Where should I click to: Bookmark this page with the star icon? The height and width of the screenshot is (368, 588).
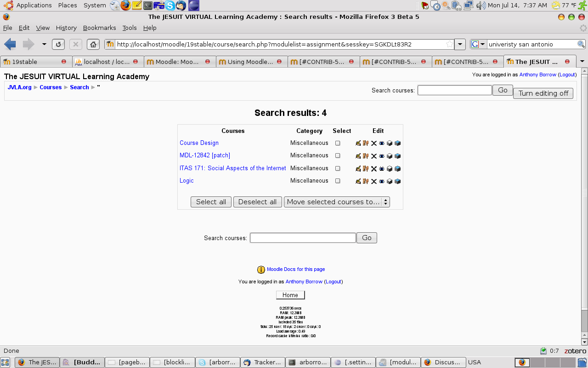pyautogui.click(x=450, y=44)
